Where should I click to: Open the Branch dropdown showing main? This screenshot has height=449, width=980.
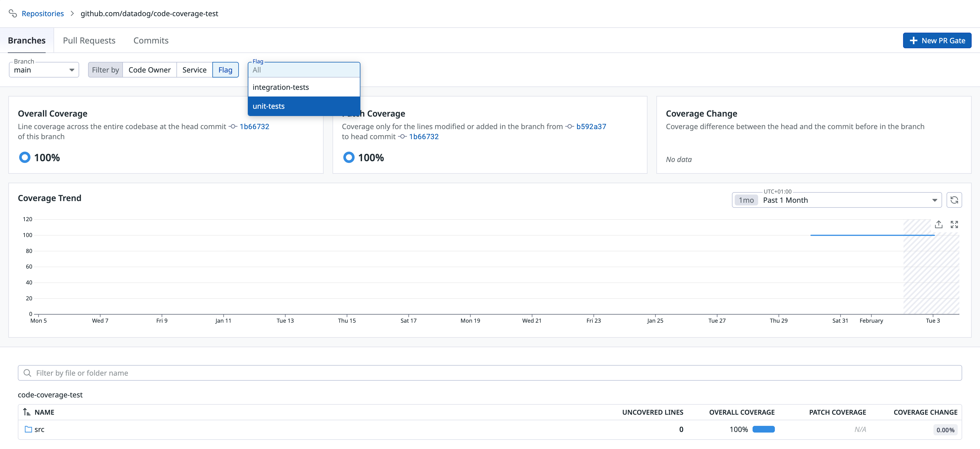[x=44, y=70]
